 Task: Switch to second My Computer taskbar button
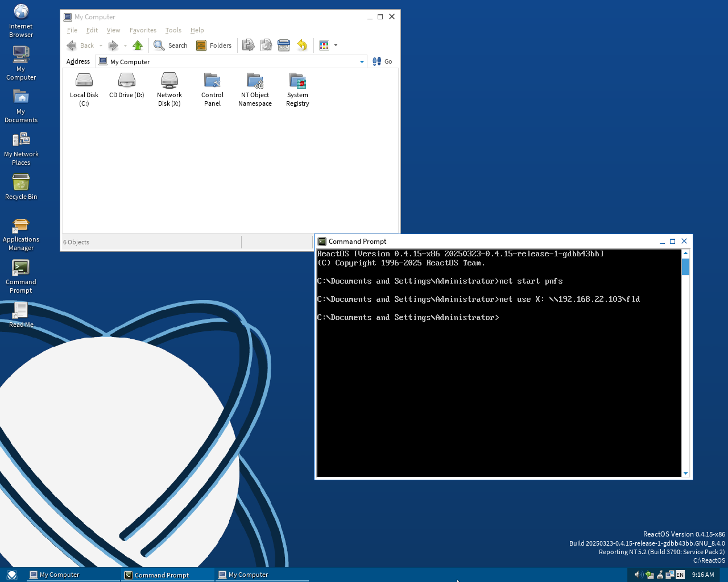262,575
